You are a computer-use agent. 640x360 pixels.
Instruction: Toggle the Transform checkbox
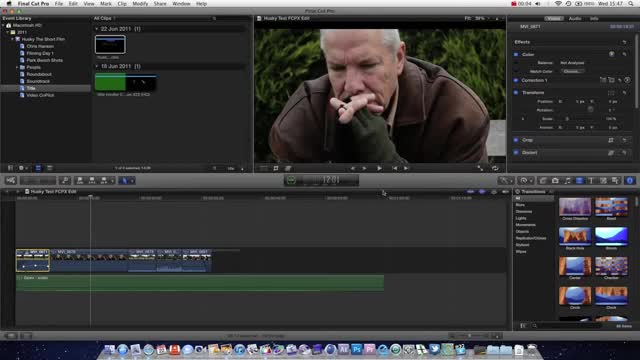pyautogui.click(x=516, y=93)
